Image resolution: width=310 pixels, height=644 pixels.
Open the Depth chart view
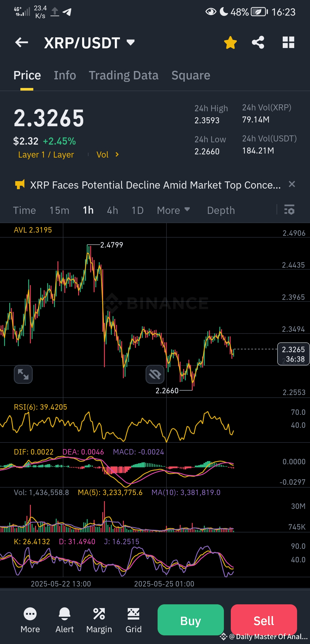tap(221, 210)
